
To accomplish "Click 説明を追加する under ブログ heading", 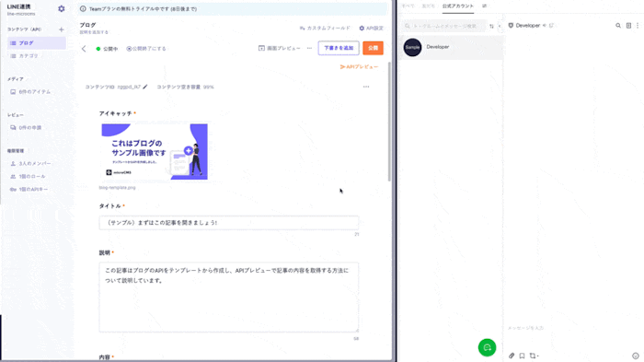I will [94, 32].
